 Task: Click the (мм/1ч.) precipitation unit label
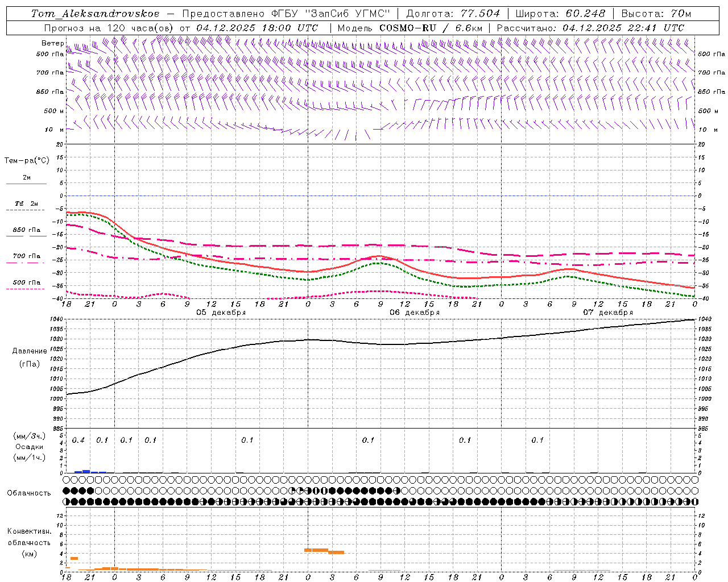(x=30, y=458)
